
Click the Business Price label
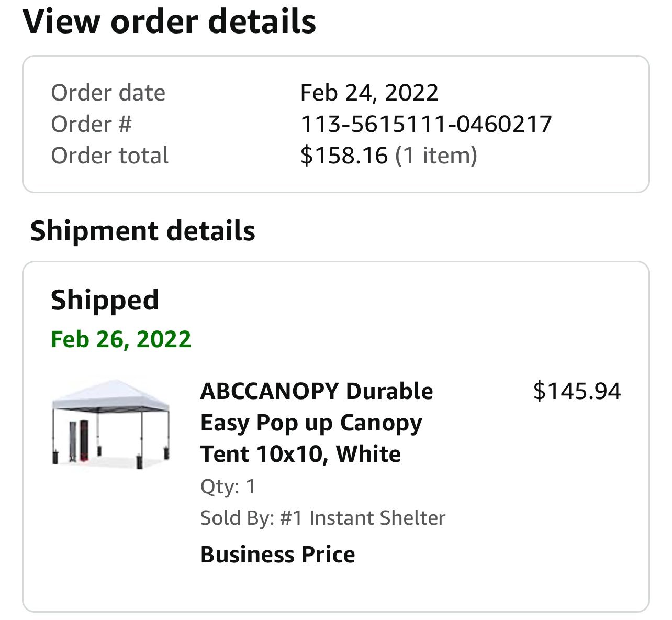click(x=277, y=554)
